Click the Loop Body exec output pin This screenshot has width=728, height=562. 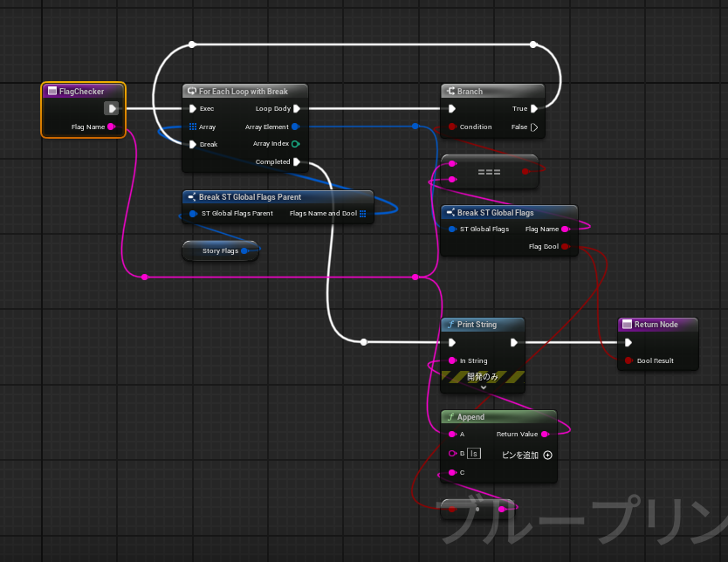tap(297, 109)
